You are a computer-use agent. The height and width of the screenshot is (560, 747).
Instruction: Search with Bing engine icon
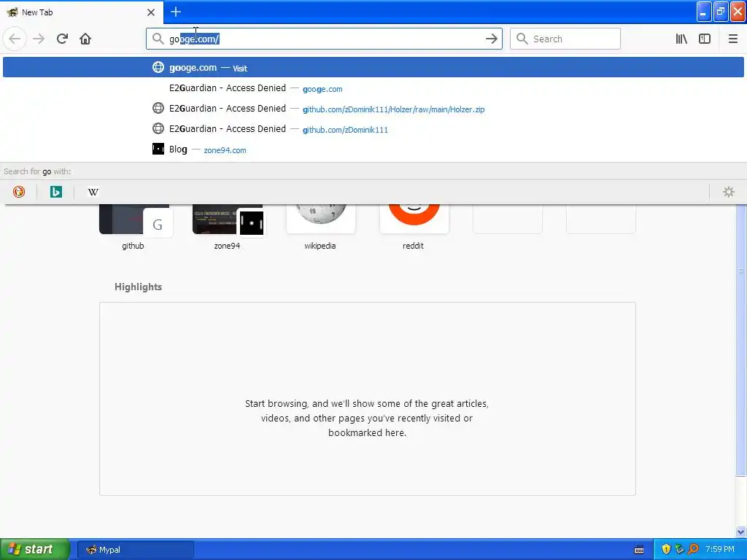(x=55, y=192)
